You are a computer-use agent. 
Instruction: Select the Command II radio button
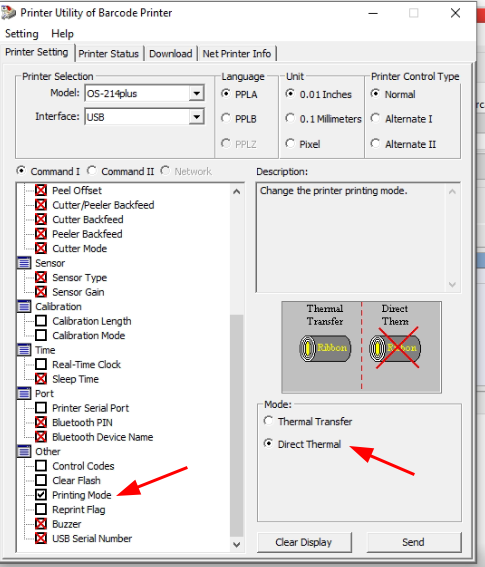pos(92,170)
